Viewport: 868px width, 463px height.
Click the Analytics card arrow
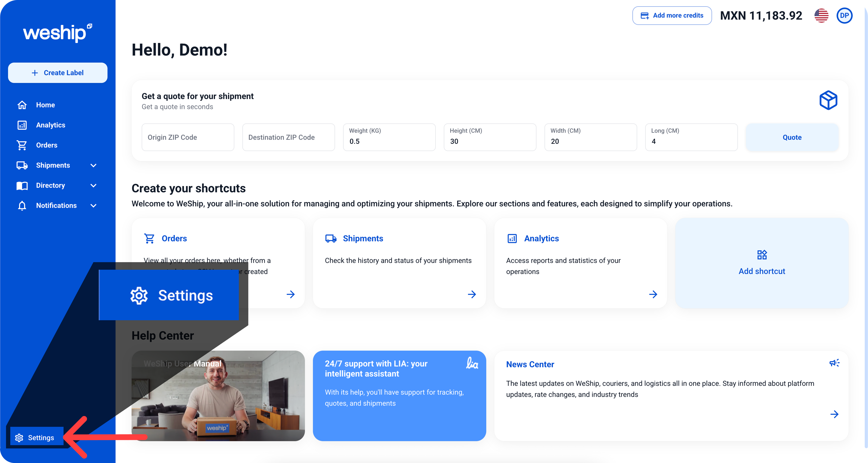[653, 294]
